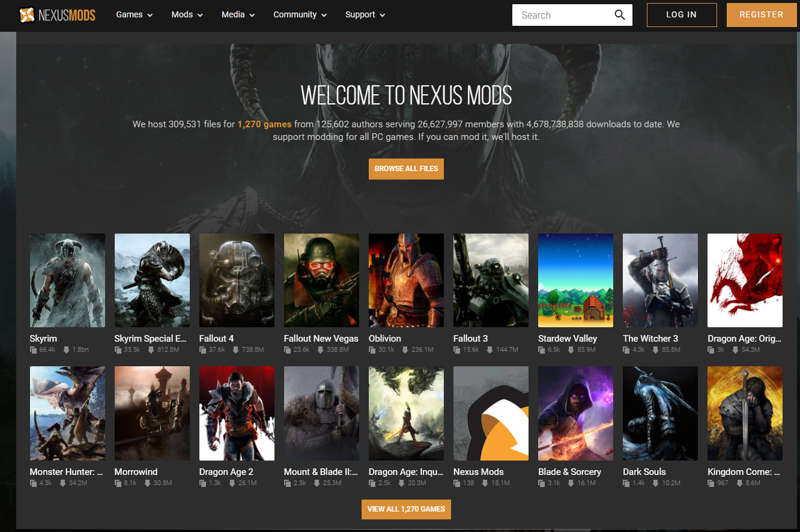This screenshot has width=800, height=532.
Task: Follow the orange 1,270 games link
Action: click(x=264, y=124)
